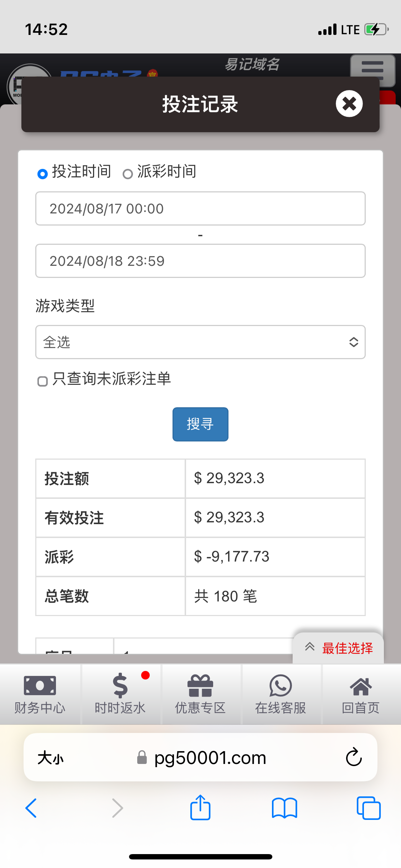Select 派彩时间 radio option
The height and width of the screenshot is (868, 401).
[128, 174]
